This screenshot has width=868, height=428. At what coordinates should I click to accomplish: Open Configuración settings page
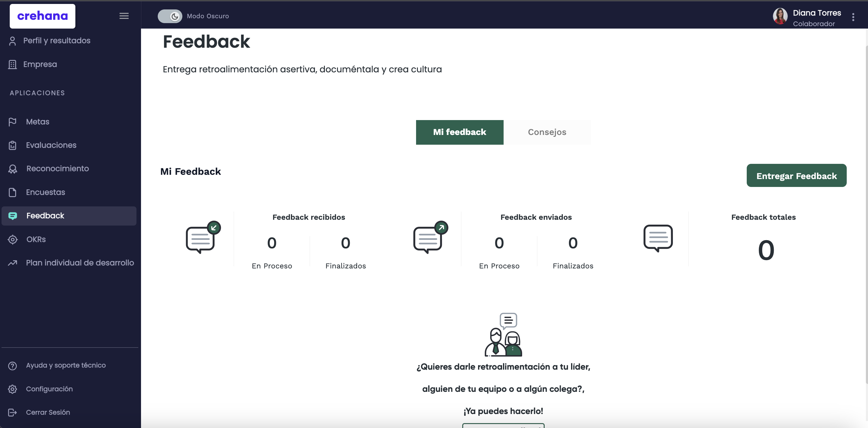pos(49,389)
